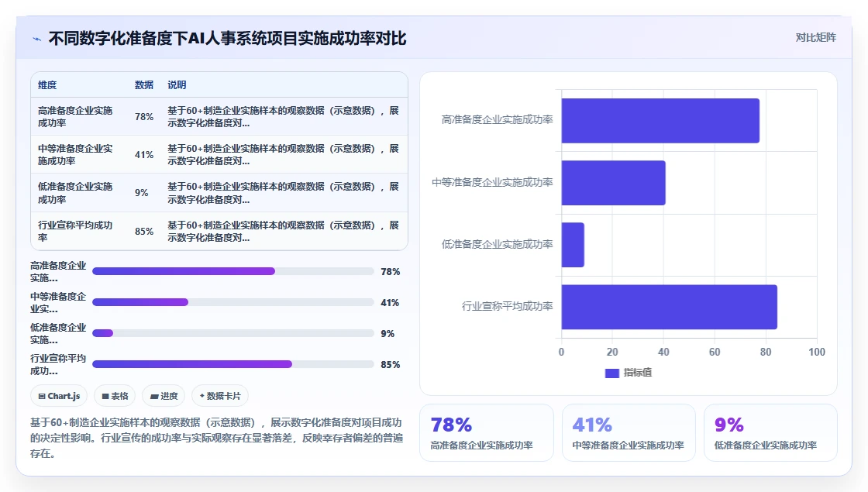Viewport: 868px width, 492px height.
Task: Click the 中等准备度企业实施成功率 chart bar
Action: [x=613, y=183]
